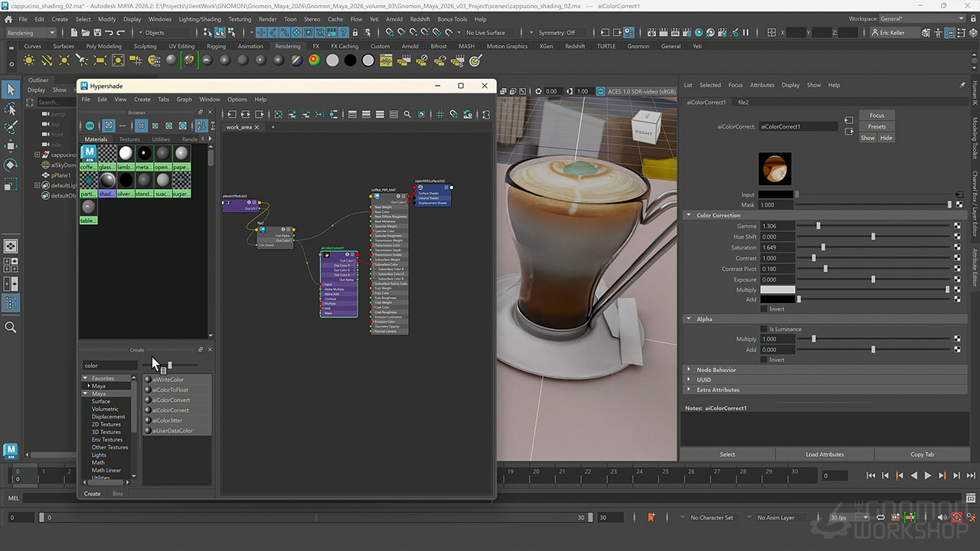Click the Maya home icon at bottom left
980x551 pixels.
[x=11, y=451]
